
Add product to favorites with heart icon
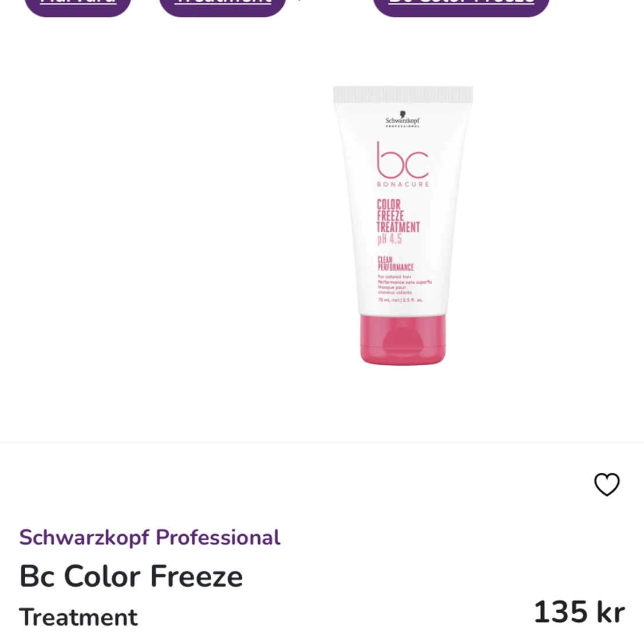click(607, 484)
